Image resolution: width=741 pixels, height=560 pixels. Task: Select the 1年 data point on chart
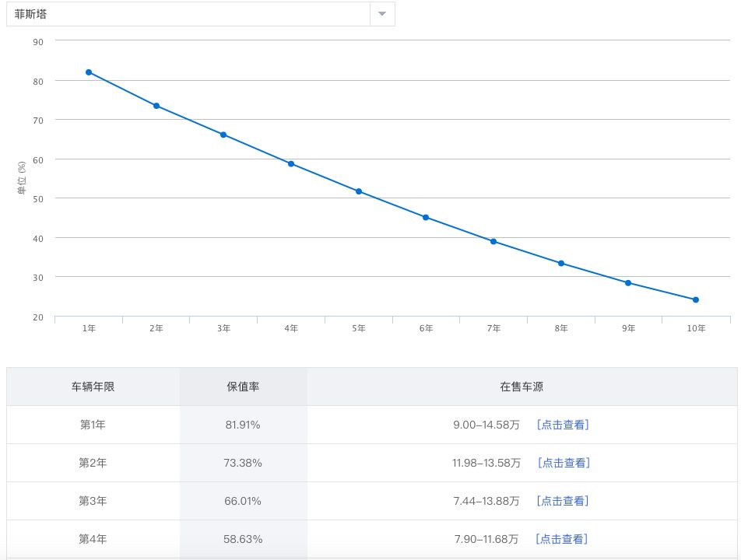[x=89, y=72]
